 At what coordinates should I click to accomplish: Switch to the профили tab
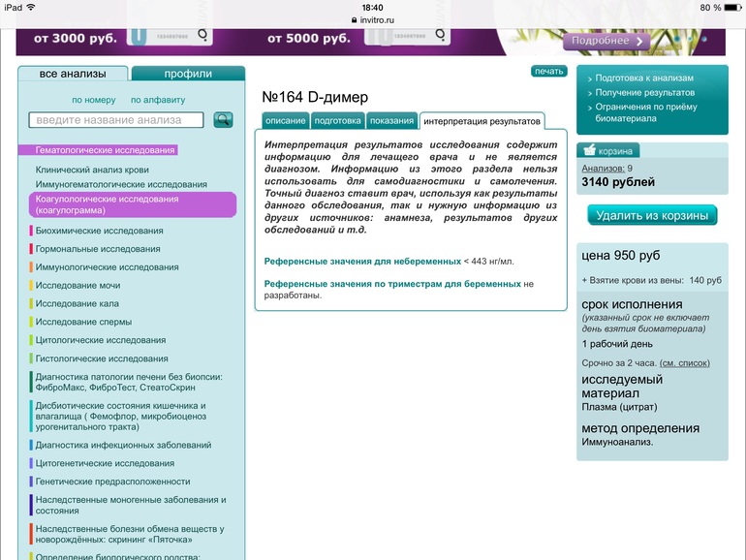point(188,74)
